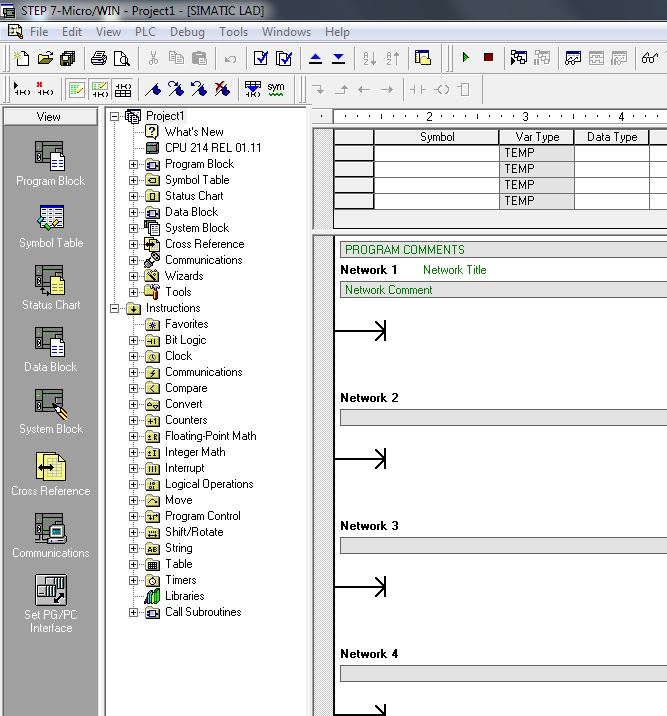Open Status Chart in the View bar
The height and width of the screenshot is (716, 667).
[51, 288]
